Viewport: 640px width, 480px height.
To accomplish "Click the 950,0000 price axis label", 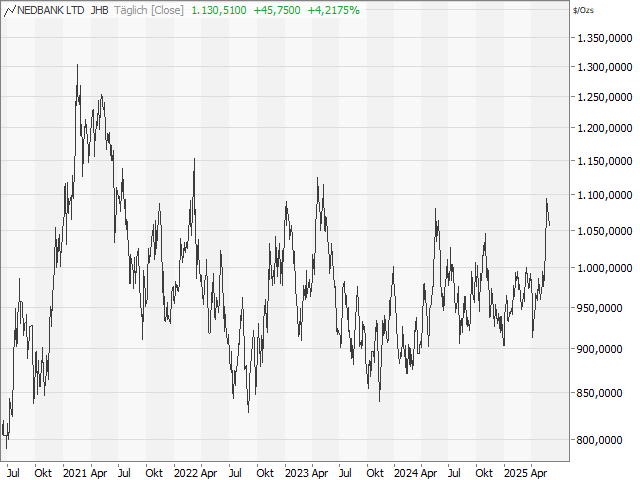I will tap(599, 308).
